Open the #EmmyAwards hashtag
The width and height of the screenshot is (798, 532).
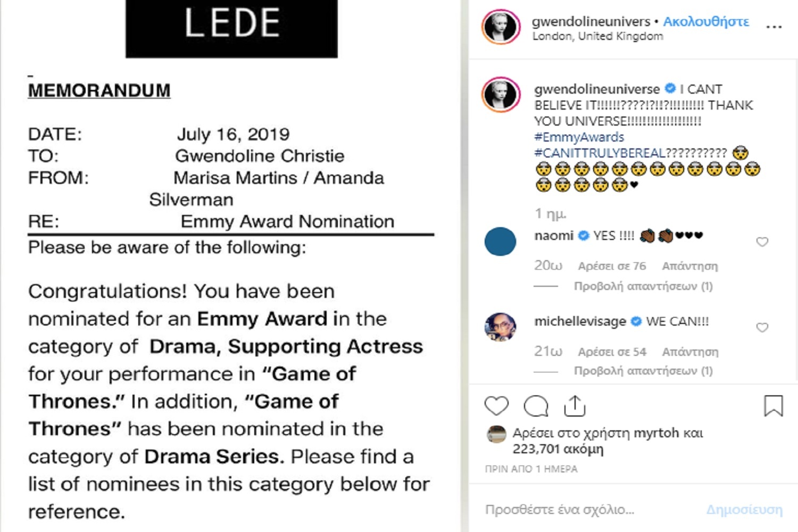(x=579, y=137)
